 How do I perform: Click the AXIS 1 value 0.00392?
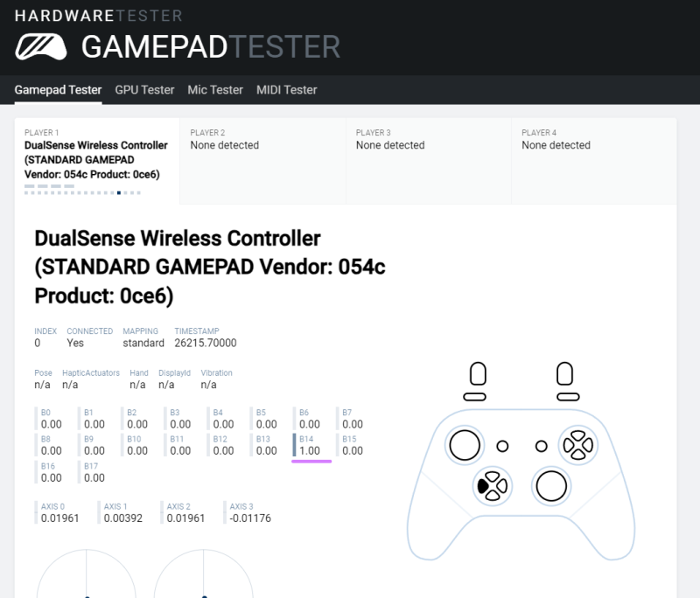[x=123, y=518]
